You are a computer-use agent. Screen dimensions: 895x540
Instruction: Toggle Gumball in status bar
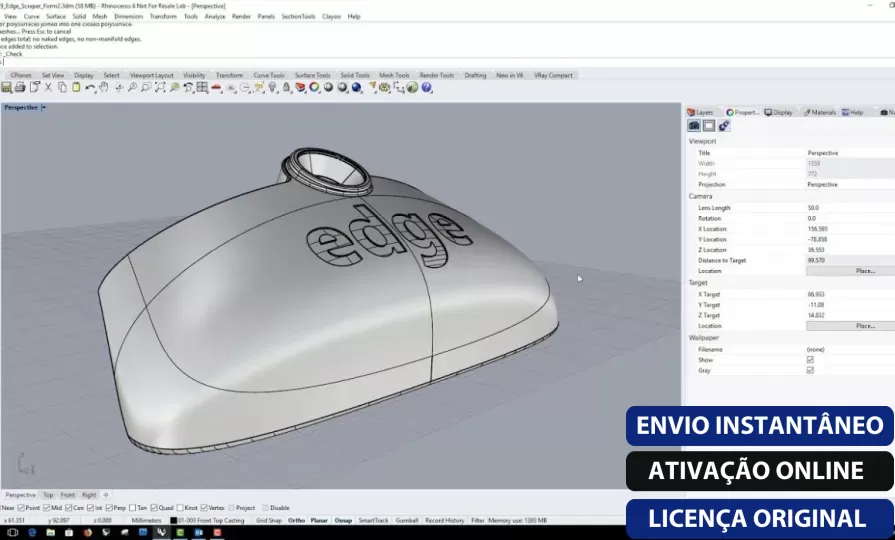[407, 521]
